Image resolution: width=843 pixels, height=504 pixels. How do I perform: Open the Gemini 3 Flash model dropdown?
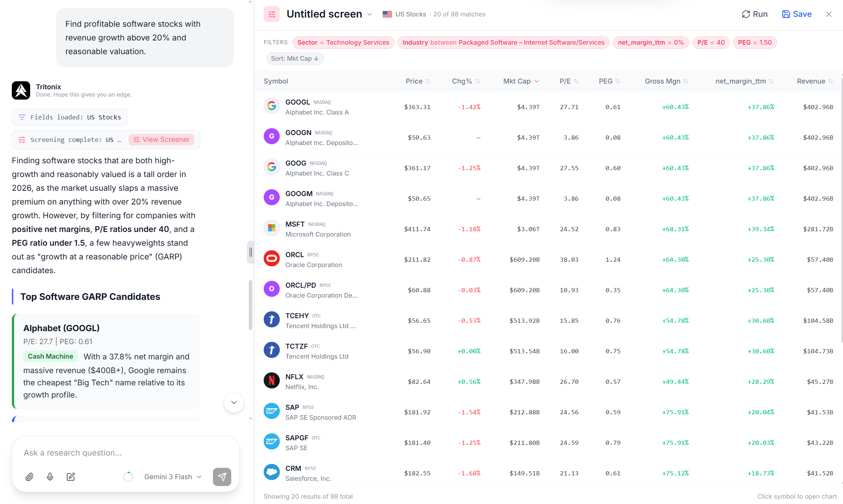[x=173, y=477]
